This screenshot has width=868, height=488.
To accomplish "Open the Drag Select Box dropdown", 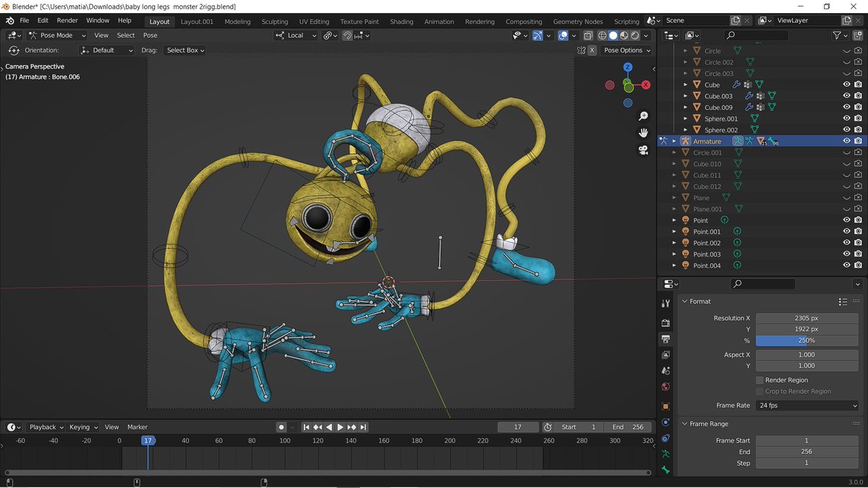I will (x=184, y=51).
